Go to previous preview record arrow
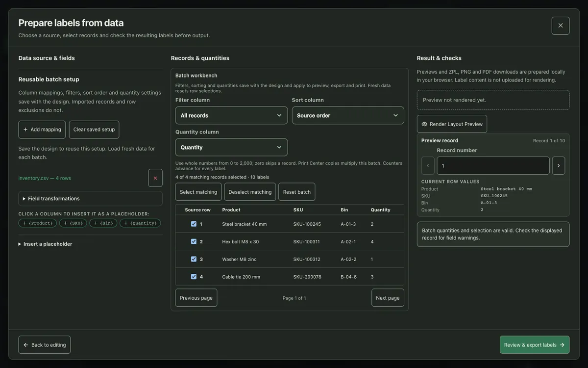Image resolution: width=588 pixels, height=368 pixels. click(428, 165)
